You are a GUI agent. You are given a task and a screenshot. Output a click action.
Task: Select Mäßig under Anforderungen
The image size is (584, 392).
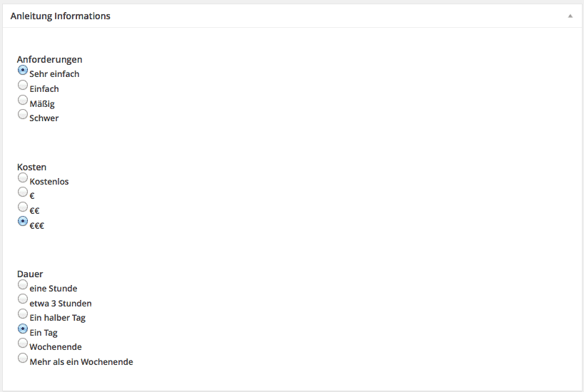click(23, 100)
